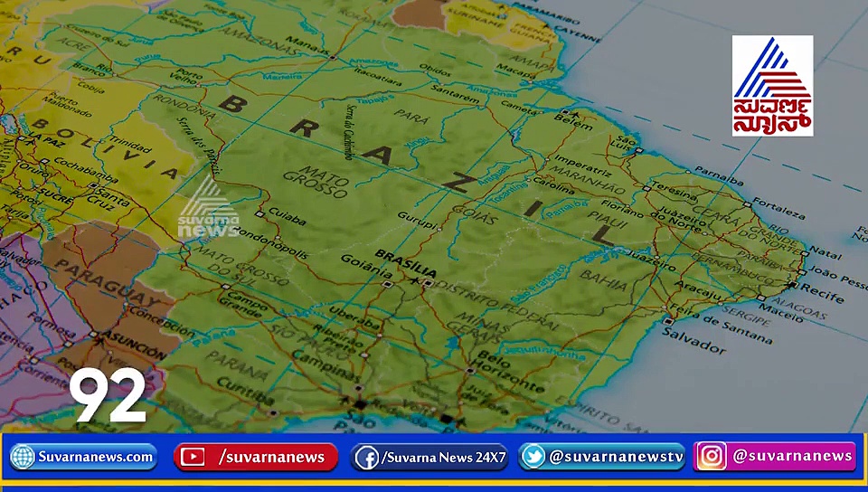Select the Natal city label

(825, 254)
